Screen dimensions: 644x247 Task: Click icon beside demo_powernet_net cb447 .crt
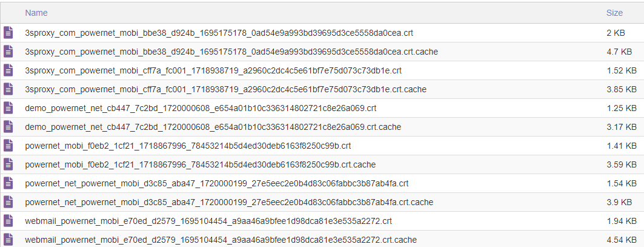pos(8,108)
